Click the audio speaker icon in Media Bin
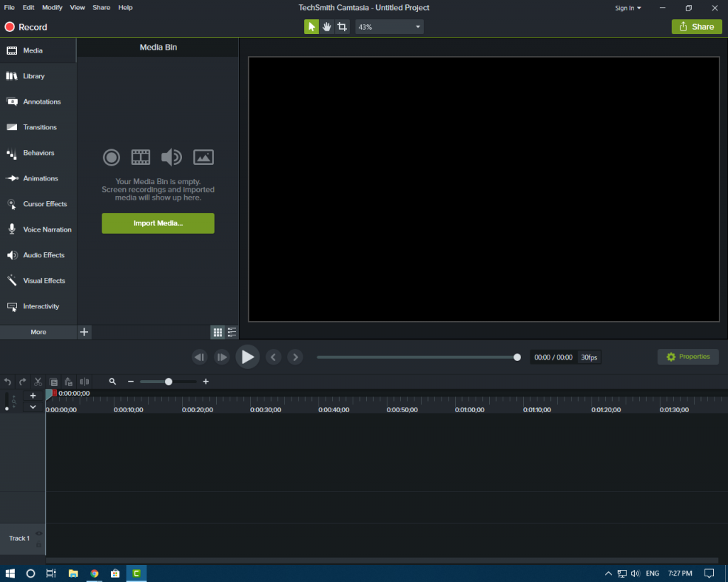 click(x=171, y=157)
